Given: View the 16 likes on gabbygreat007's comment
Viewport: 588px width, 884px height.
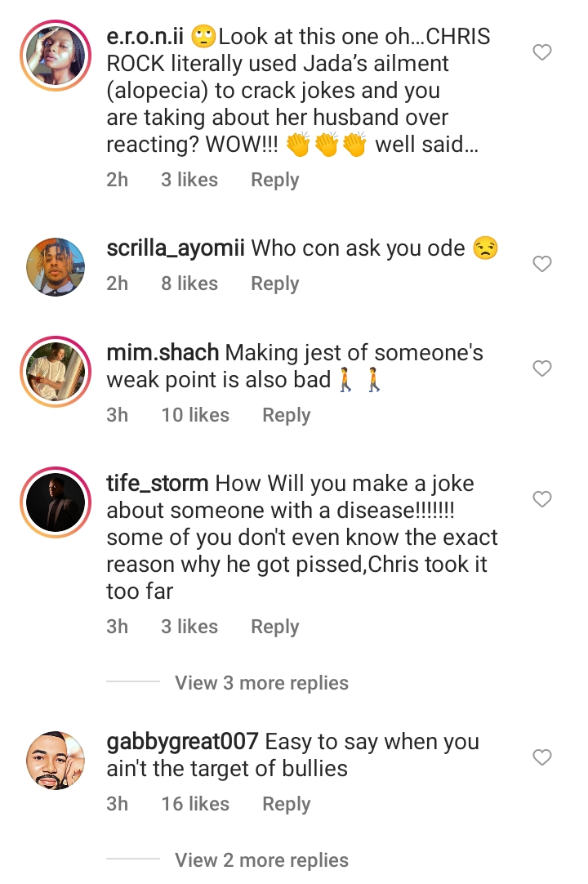Looking at the screenshot, I should 195,804.
